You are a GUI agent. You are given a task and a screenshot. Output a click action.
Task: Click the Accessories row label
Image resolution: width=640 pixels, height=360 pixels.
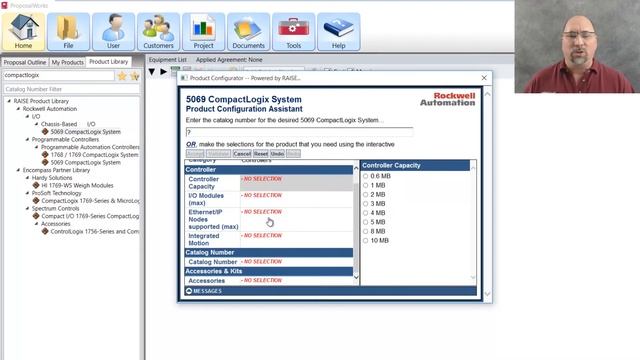click(207, 281)
